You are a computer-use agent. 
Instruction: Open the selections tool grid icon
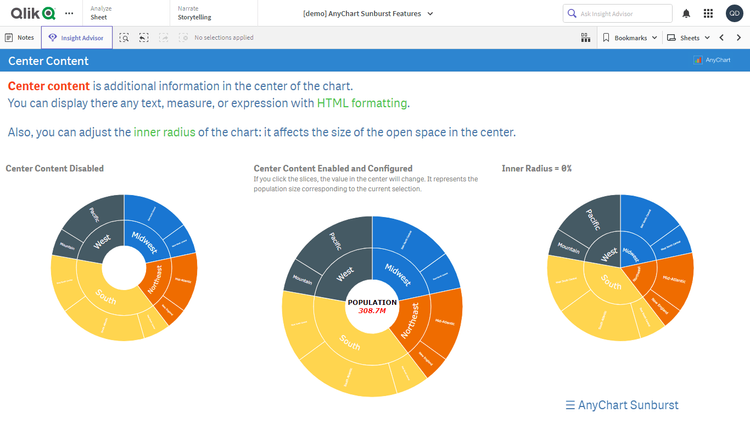(x=585, y=37)
